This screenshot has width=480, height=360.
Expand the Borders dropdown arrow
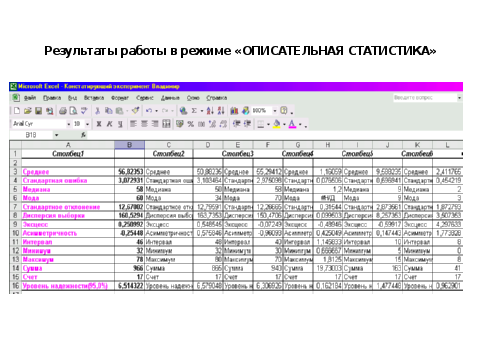click(268, 124)
